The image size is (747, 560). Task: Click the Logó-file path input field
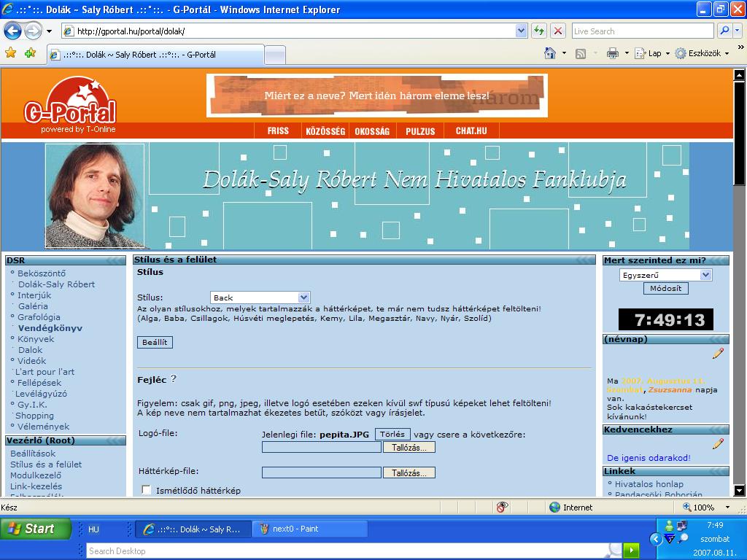click(322, 447)
